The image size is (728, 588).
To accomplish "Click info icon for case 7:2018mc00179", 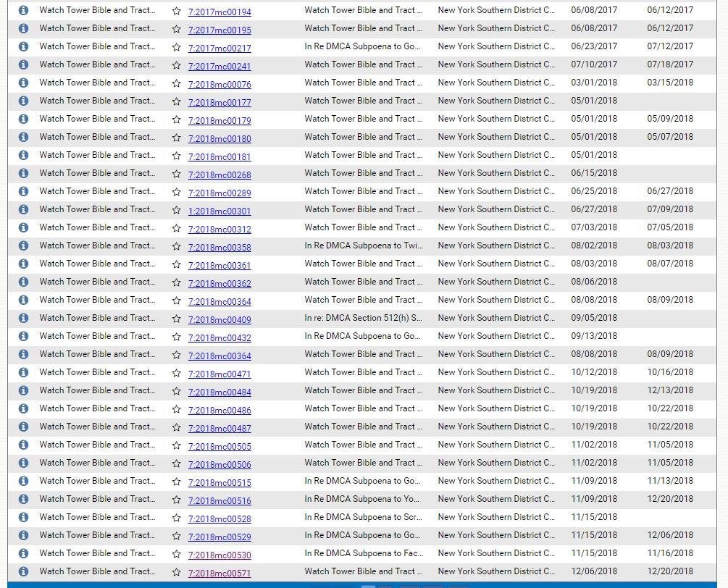I will pos(23,118).
